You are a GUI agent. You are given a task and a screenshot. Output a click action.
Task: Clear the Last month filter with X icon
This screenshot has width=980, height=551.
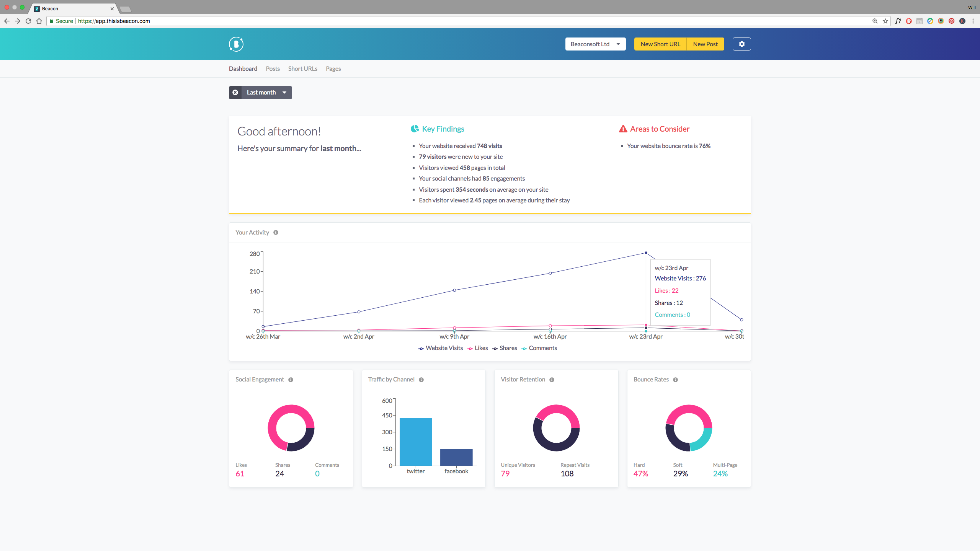235,93
